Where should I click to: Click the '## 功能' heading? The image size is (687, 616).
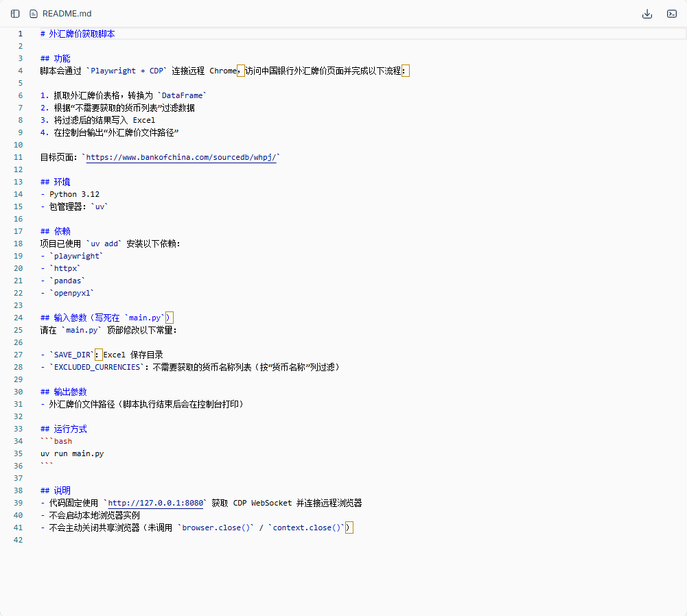click(x=55, y=58)
